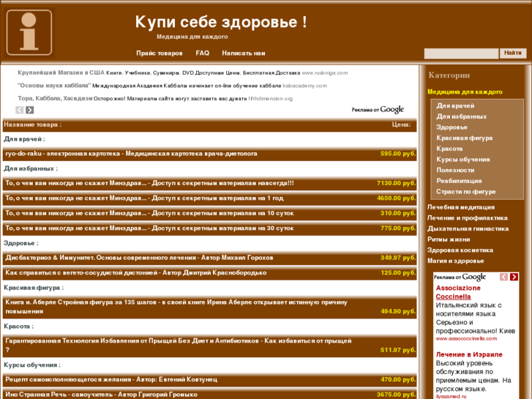
Task: Open Написать нам contact link
Action: 243,53
